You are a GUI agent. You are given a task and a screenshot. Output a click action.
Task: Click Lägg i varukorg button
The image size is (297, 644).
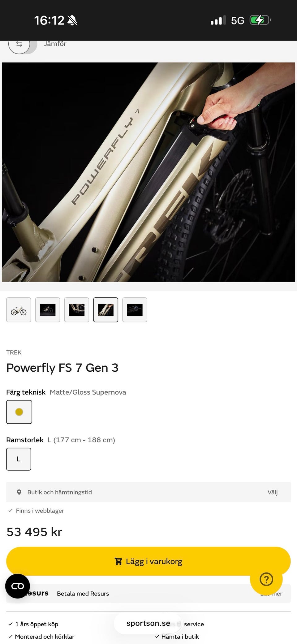click(x=148, y=561)
